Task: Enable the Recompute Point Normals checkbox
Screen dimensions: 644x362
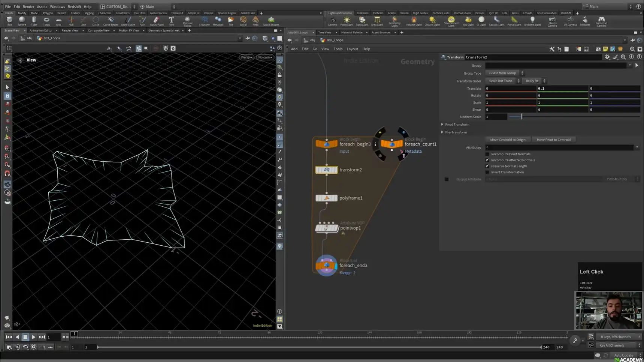Action: tap(487, 154)
